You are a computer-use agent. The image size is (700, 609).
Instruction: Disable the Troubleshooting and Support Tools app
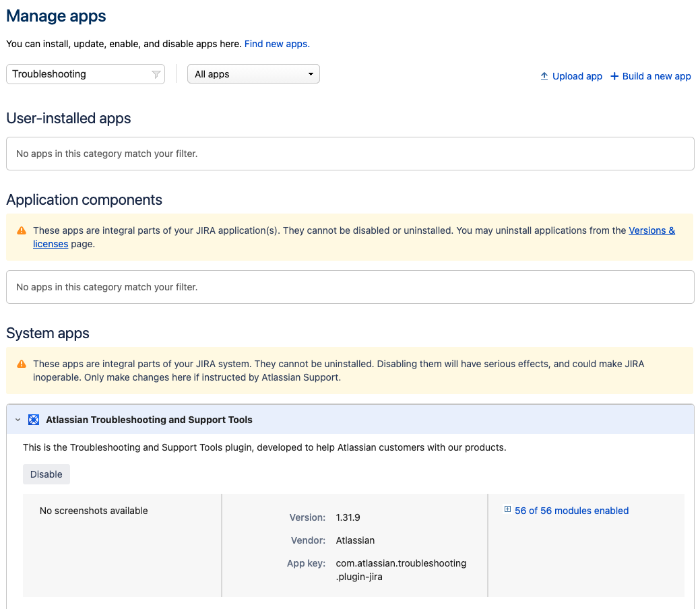(x=46, y=474)
